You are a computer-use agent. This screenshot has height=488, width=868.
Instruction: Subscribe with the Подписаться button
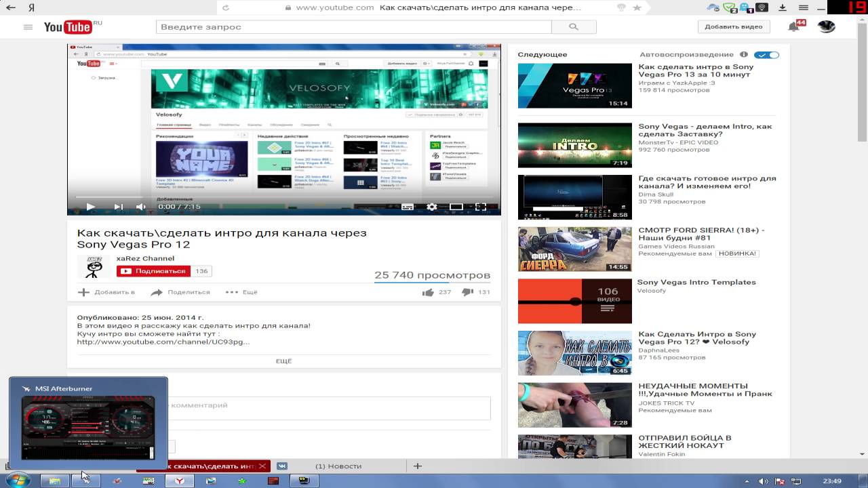153,271
